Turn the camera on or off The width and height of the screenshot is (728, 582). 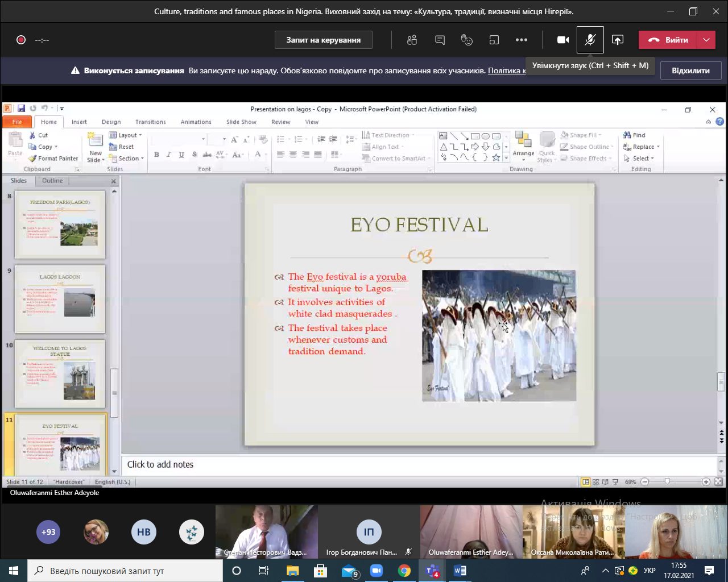(563, 40)
